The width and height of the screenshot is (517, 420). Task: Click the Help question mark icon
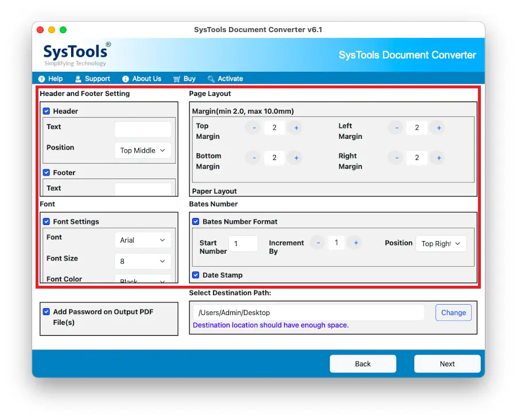coord(41,79)
